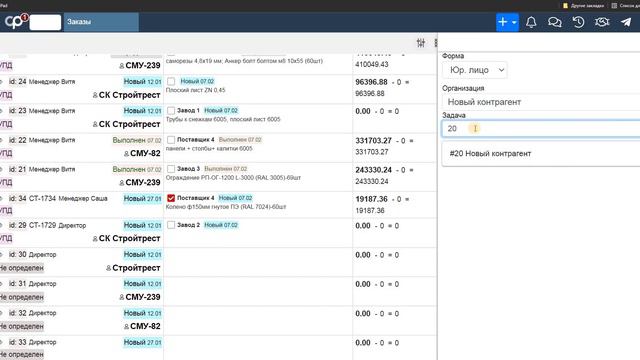Click the amount 19187.36 in bold
Image resolution: width=640 pixels, height=360 pixels.
[371, 199]
